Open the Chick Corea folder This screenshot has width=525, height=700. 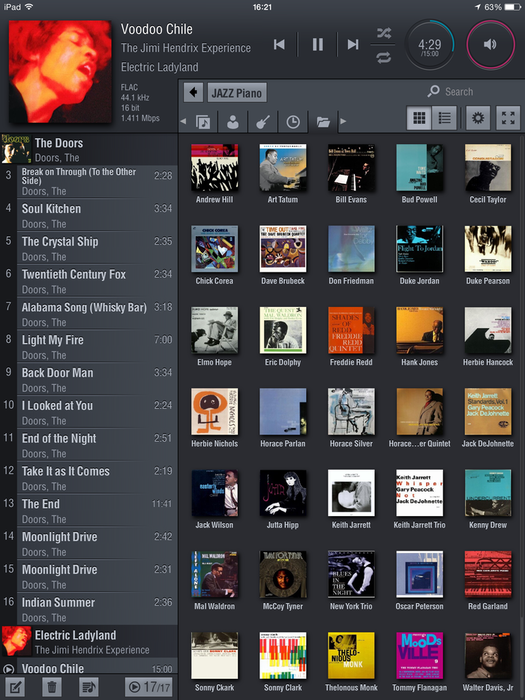(214, 255)
